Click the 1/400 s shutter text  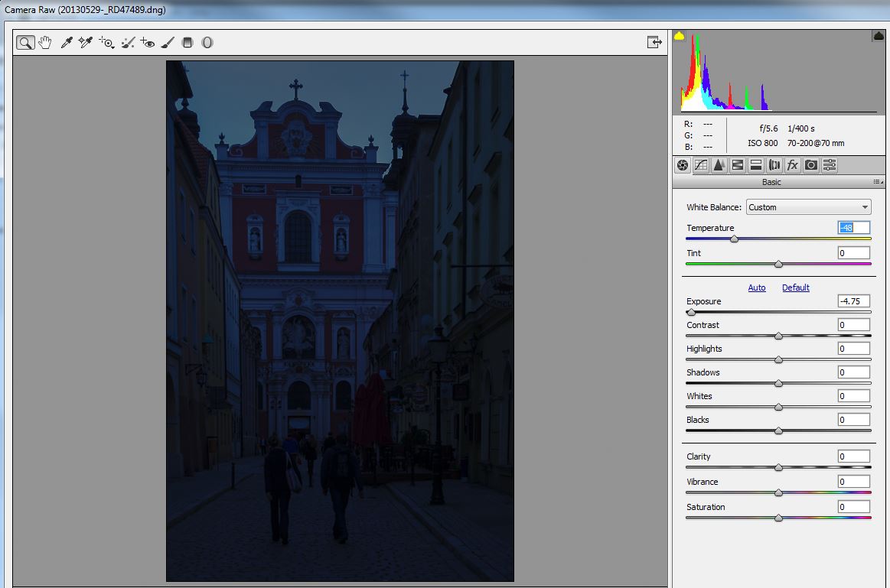click(x=801, y=128)
